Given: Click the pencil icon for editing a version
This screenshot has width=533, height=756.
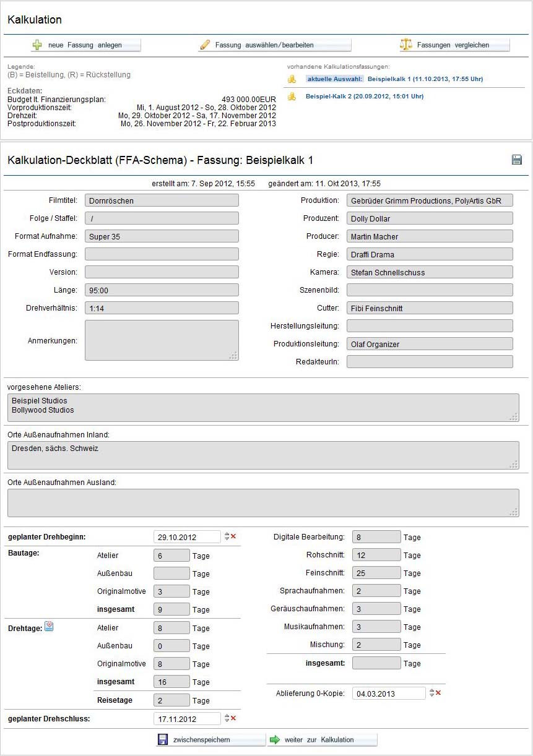Looking at the screenshot, I should pos(205,45).
